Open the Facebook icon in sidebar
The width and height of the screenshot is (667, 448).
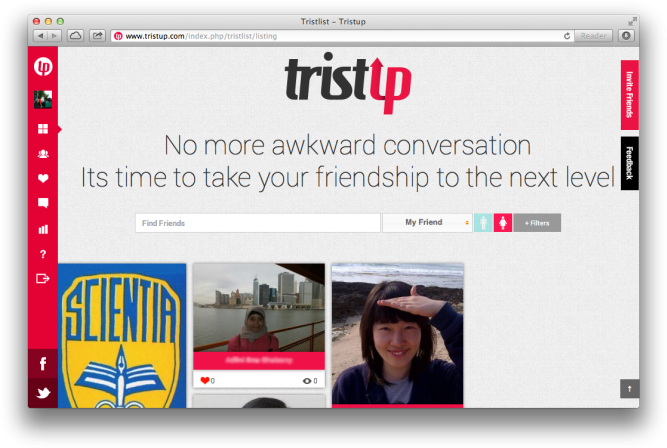coord(43,363)
